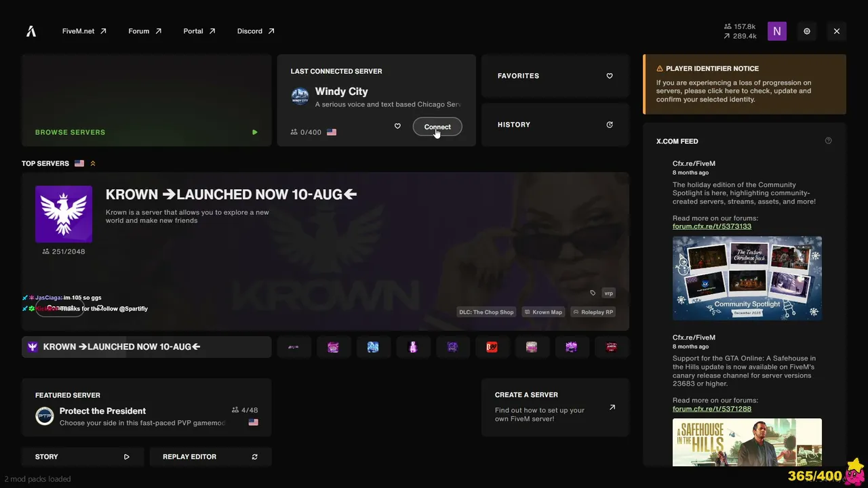The height and width of the screenshot is (488, 868).
Task: Click the 4/48 player count
Action: [245, 410]
